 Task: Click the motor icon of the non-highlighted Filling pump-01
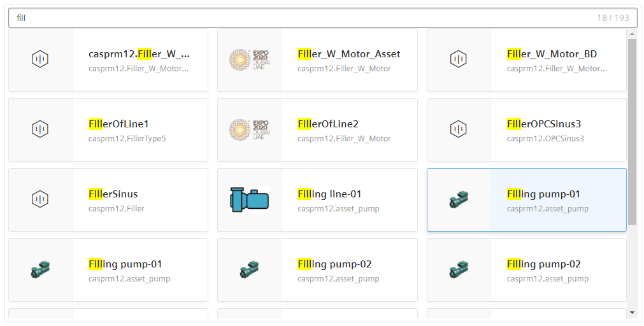[40, 270]
